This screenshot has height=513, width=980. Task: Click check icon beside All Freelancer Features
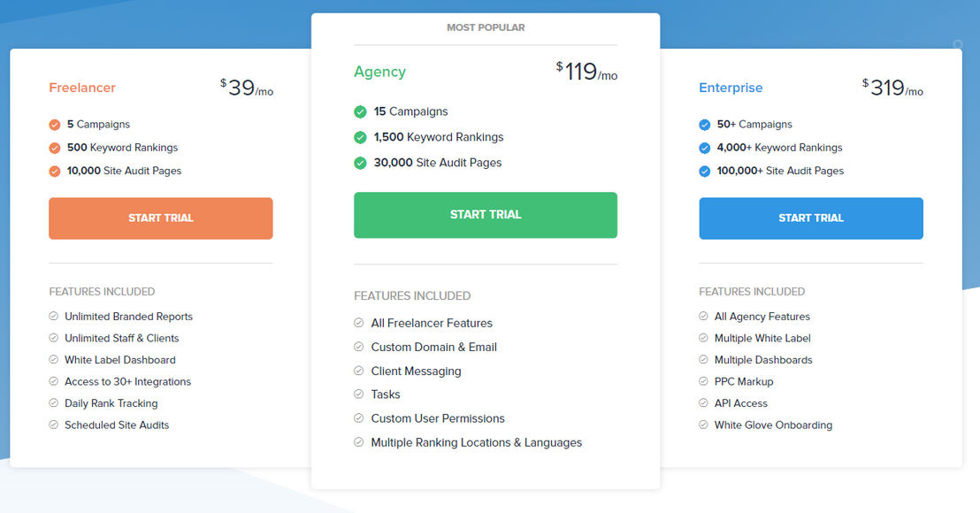coord(359,323)
